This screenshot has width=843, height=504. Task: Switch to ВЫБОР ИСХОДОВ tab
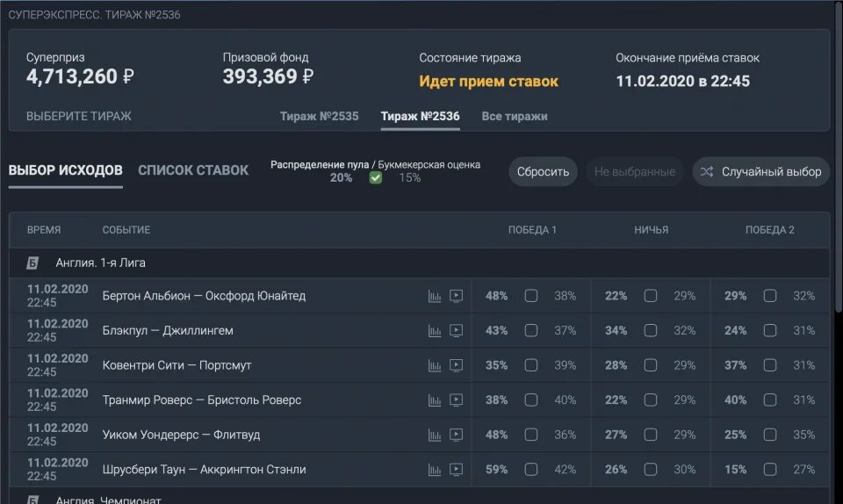pos(66,170)
